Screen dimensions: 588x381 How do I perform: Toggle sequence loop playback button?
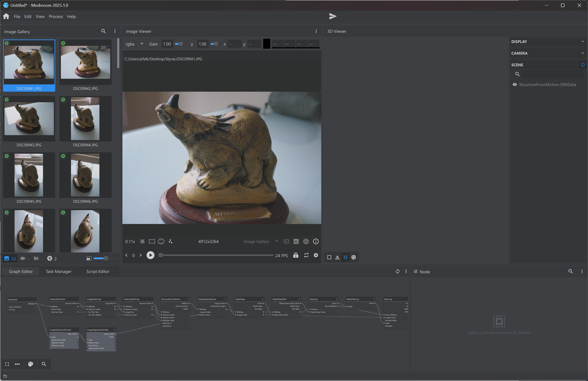(x=306, y=255)
